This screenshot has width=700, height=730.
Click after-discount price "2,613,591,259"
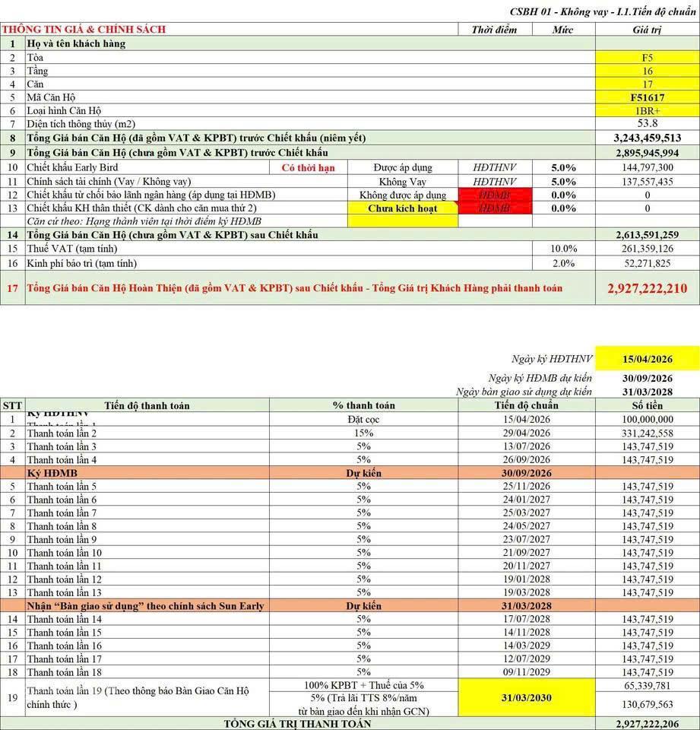coord(648,235)
